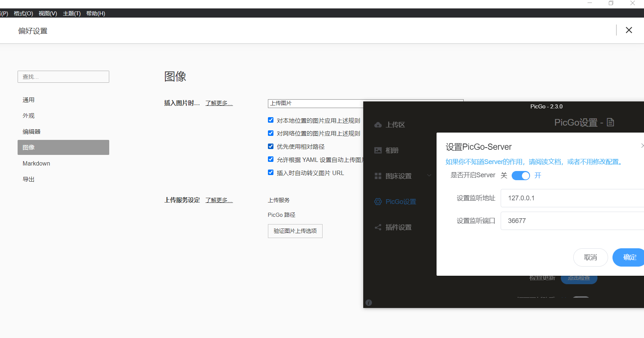Click the 设置监听端口 field showing 36677
This screenshot has width=644, height=338.
(572, 221)
